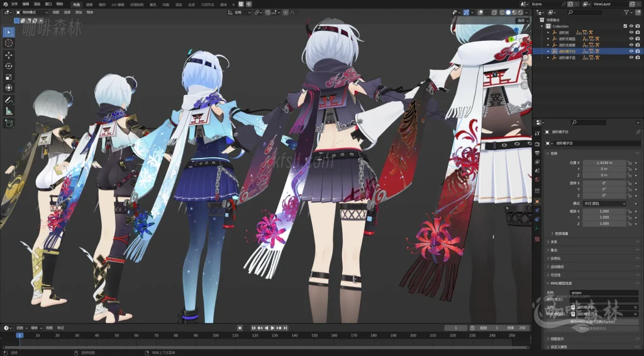Collapse the Collection tree in outliner
Viewport: 644px width, 356px height.
click(x=542, y=26)
